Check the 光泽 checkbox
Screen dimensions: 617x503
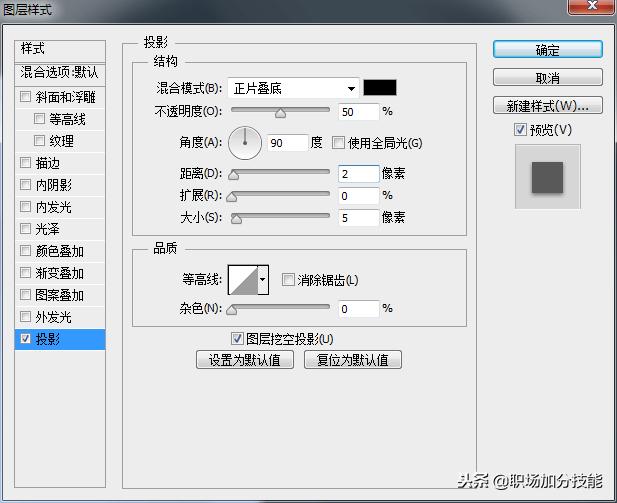click(x=25, y=229)
